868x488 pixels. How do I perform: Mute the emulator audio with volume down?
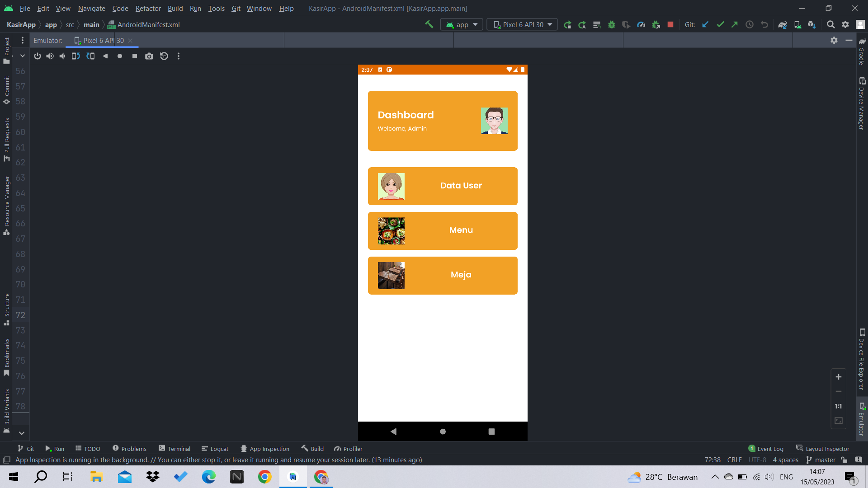[x=62, y=56]
